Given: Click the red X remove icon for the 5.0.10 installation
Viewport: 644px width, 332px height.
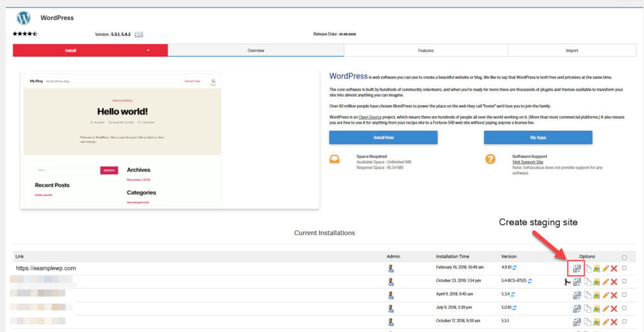Looking at the screenshot, I should click(614, 308).
